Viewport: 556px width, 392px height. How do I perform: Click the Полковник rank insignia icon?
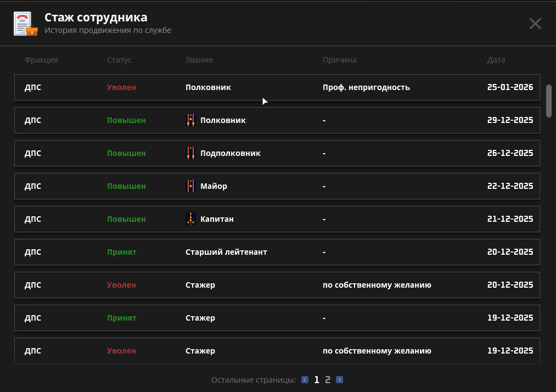click(190, 120)
